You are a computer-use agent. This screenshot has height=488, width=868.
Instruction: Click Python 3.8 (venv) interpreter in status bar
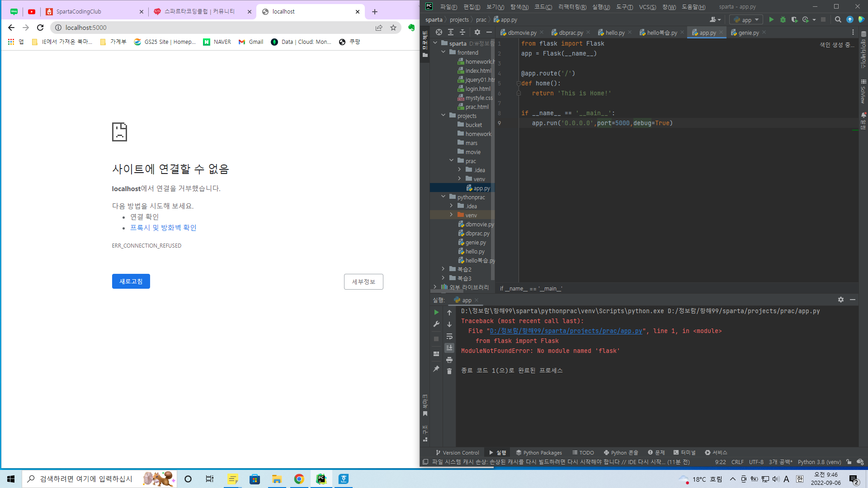click(x=819, y=462)
